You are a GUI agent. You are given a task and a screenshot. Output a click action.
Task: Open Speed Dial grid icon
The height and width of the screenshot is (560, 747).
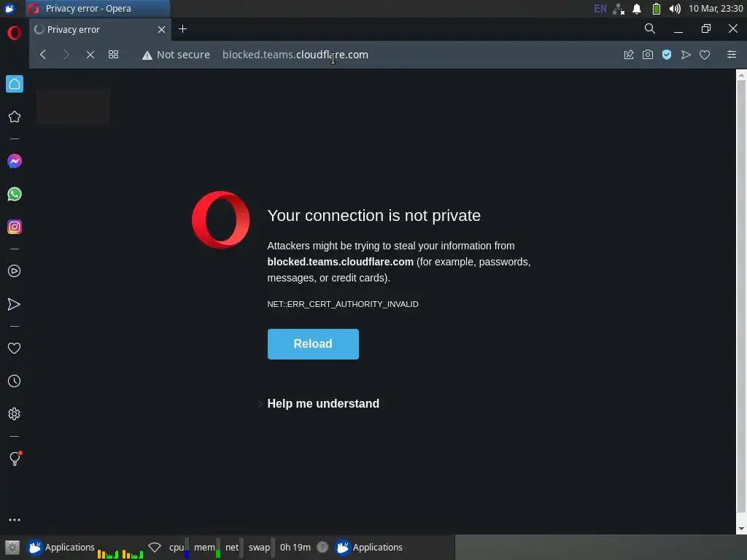pos(113,55)
